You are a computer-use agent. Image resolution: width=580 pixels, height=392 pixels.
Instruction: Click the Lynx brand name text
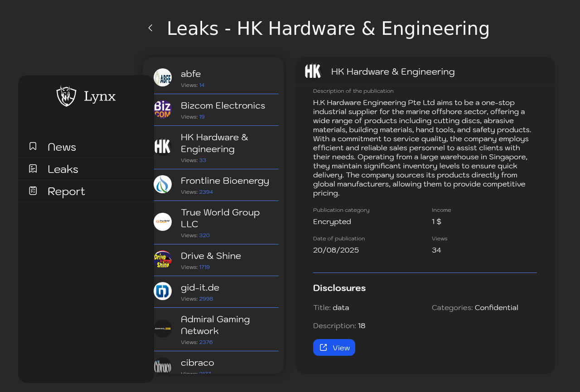pos(100,96)
